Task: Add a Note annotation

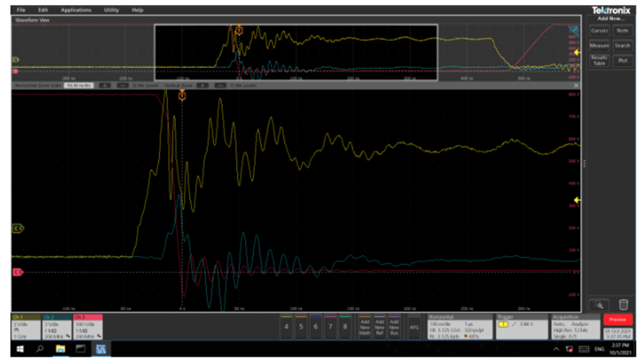Action: [622, 31]
